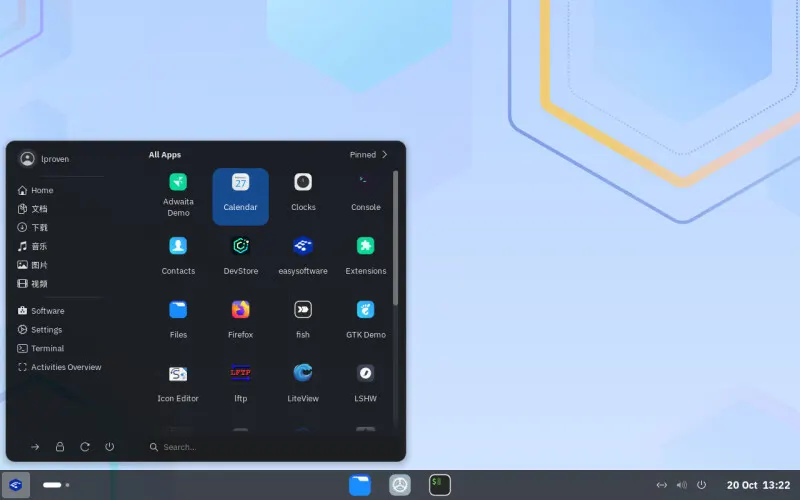Launch the LSHW app
This screenshot has height=500, width=800.
365,384
